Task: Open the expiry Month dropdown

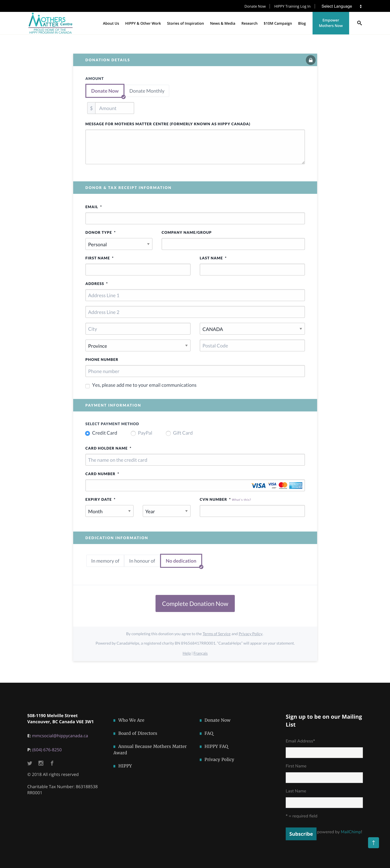Action: (x=109, y=511)
